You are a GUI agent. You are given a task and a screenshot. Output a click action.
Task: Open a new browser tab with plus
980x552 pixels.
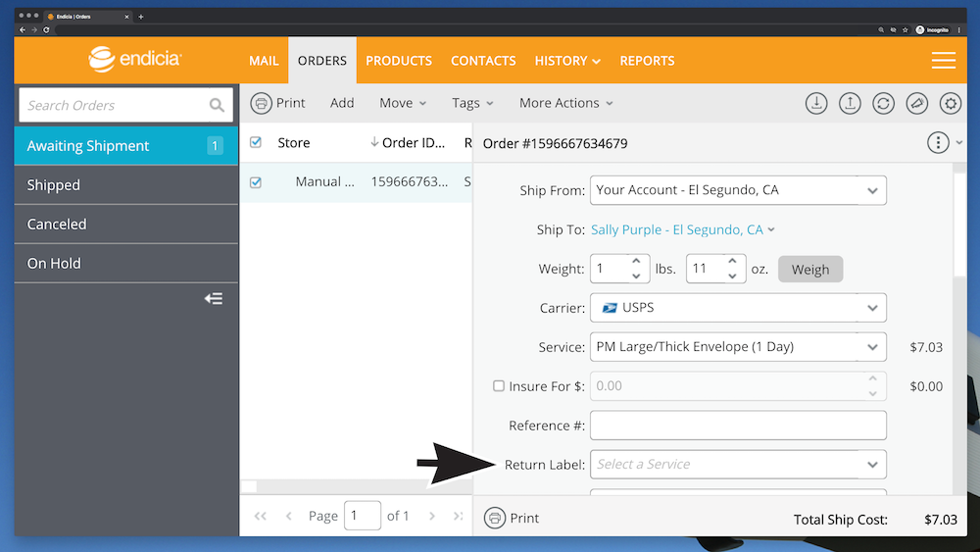tap(140, 17)
